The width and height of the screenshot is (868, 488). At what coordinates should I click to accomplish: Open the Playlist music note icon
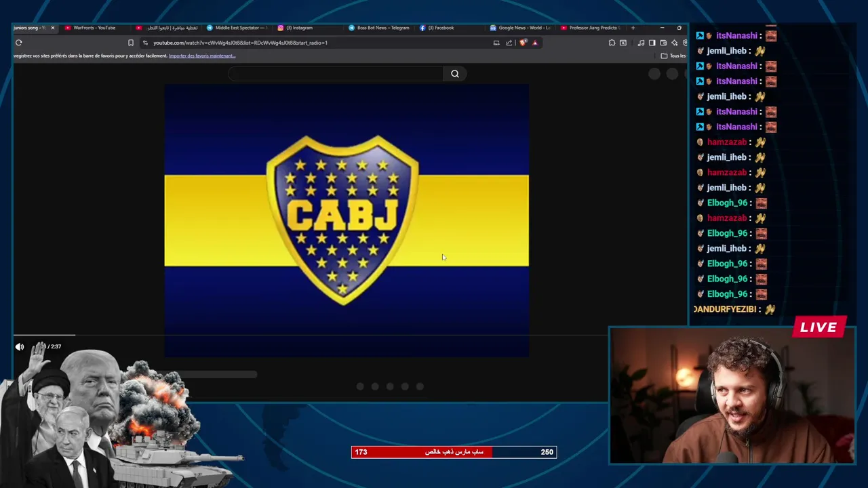click(x=641, y=43)
